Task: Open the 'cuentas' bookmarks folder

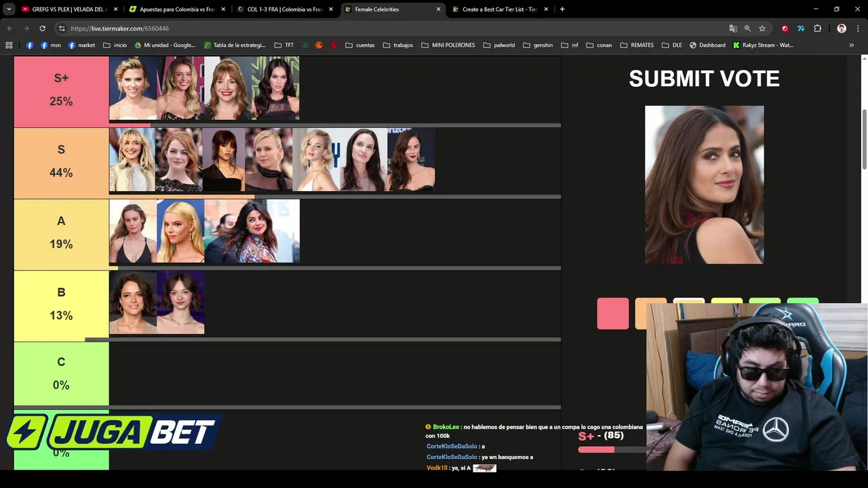Action: click(x=360, y=45)
